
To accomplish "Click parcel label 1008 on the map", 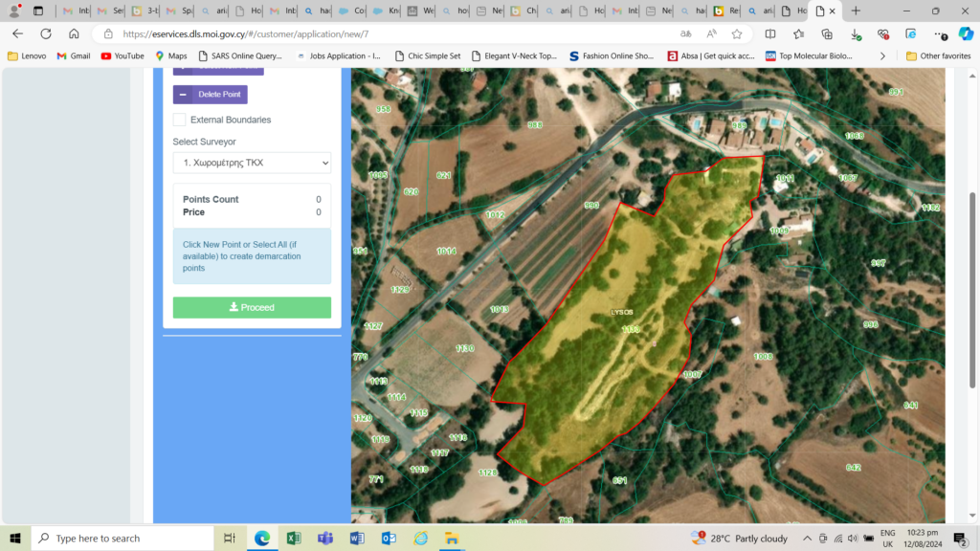I will (x=763, y=356).
